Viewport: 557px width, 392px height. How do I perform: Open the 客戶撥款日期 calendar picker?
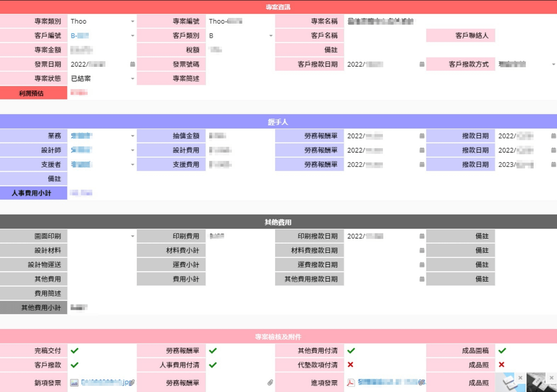tap(422, 64)
